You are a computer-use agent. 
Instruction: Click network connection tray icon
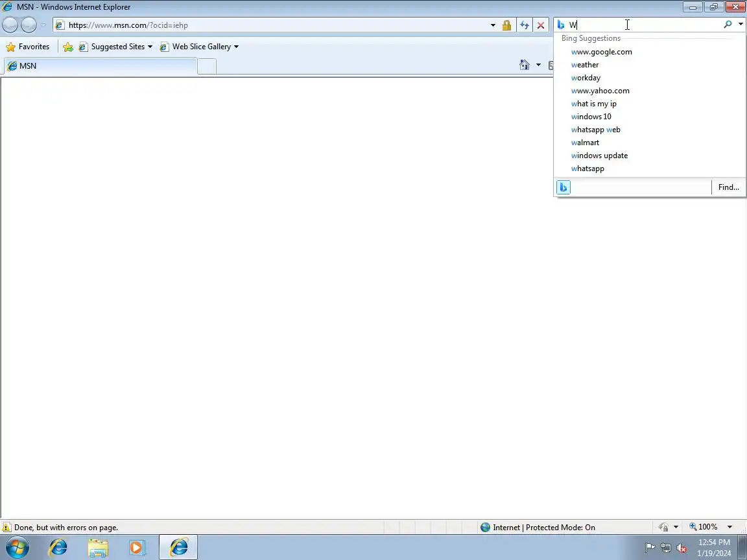pyautogui.click(x=665, y=548)
